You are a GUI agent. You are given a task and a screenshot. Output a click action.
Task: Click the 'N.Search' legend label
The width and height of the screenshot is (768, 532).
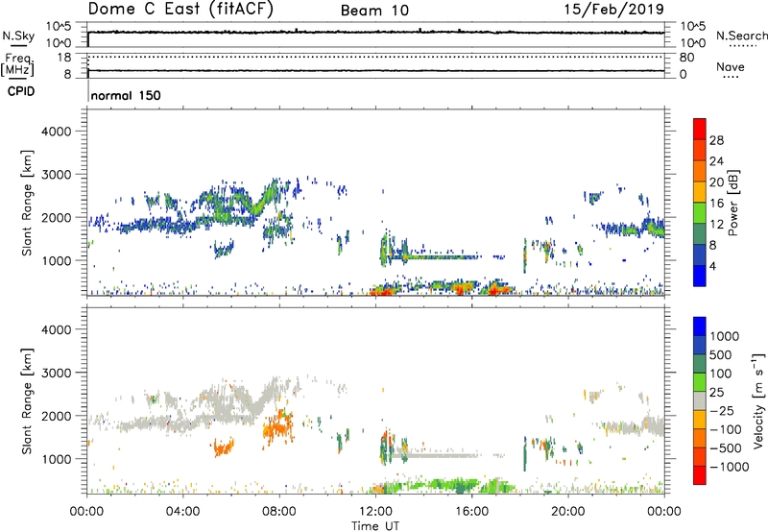pyautogui.click(x=741, y=36)
